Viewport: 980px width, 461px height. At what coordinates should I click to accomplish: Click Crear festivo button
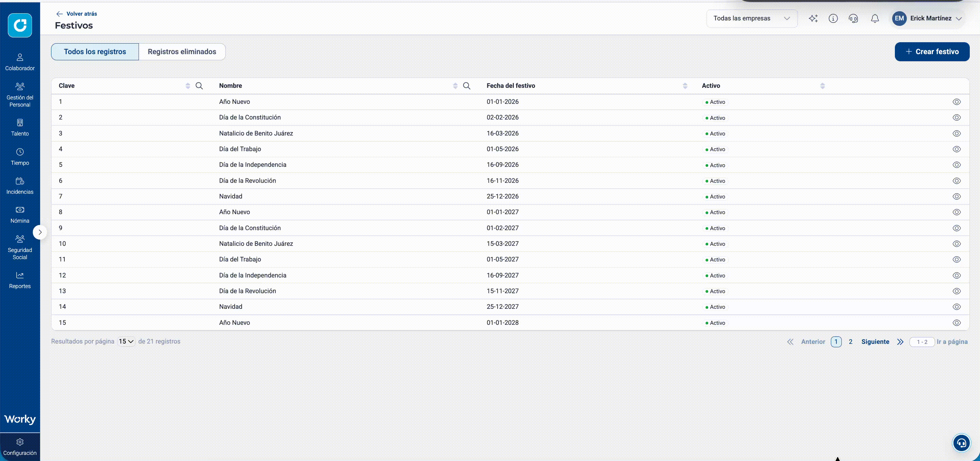point(932,52)
